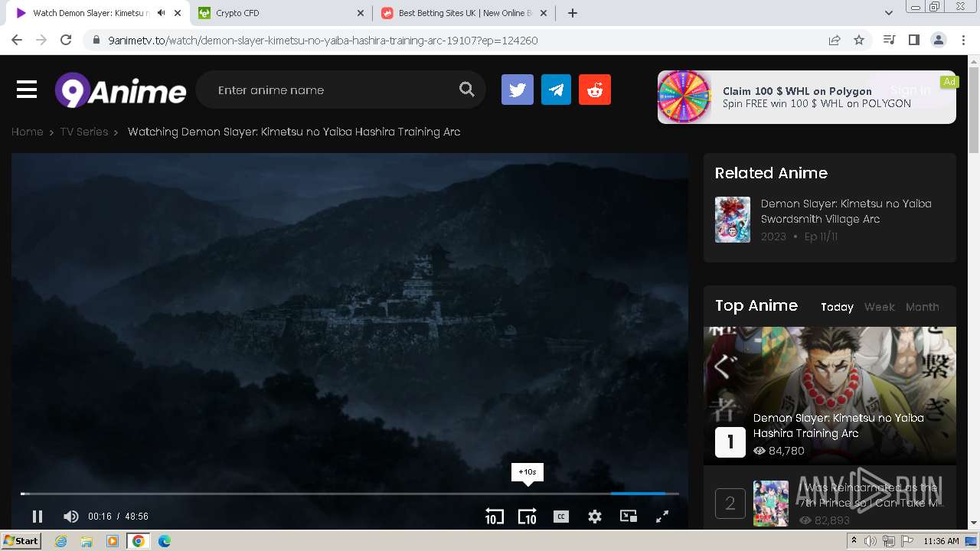Image resolution: width=980 pixels, height=551 pixels.
Task: Click the search magnifier icon
Action: pos(466,90)
